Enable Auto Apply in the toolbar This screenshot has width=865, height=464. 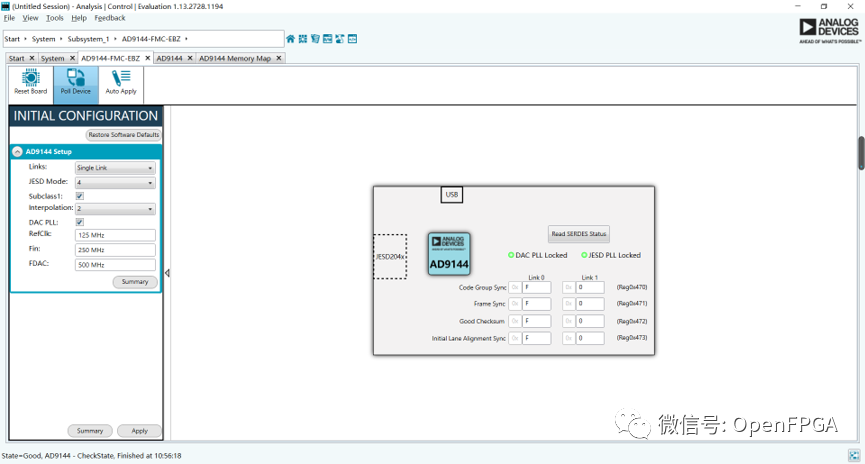pos(121,83)
